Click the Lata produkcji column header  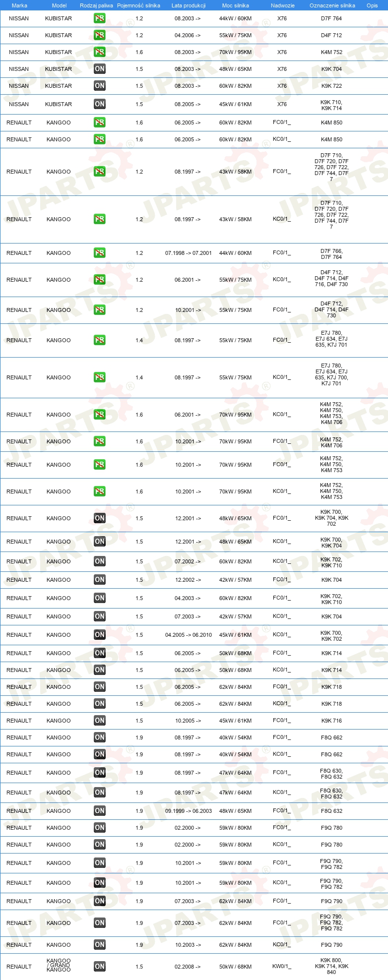[x=189, y=5]
